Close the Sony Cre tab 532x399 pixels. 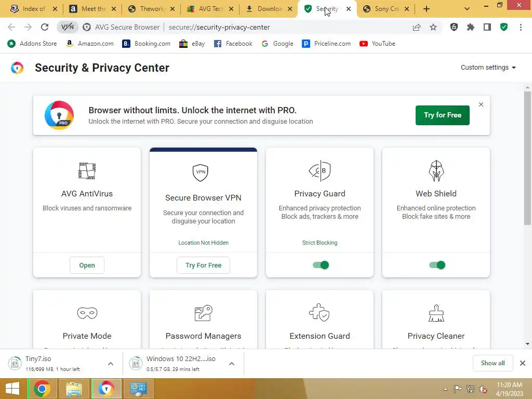click(407, 9)
